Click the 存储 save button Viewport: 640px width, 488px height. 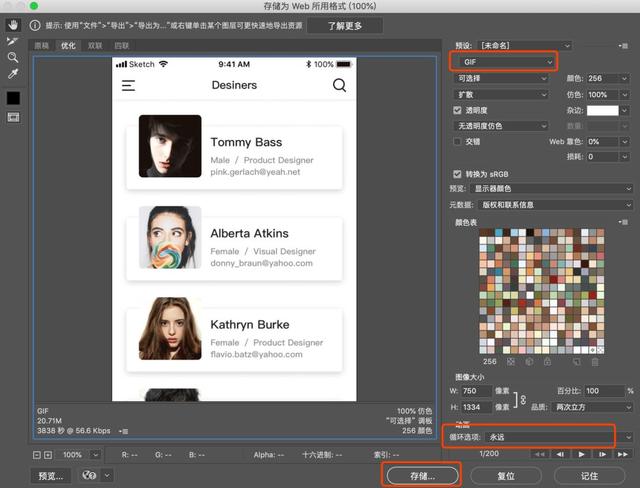tap(422, 476)
